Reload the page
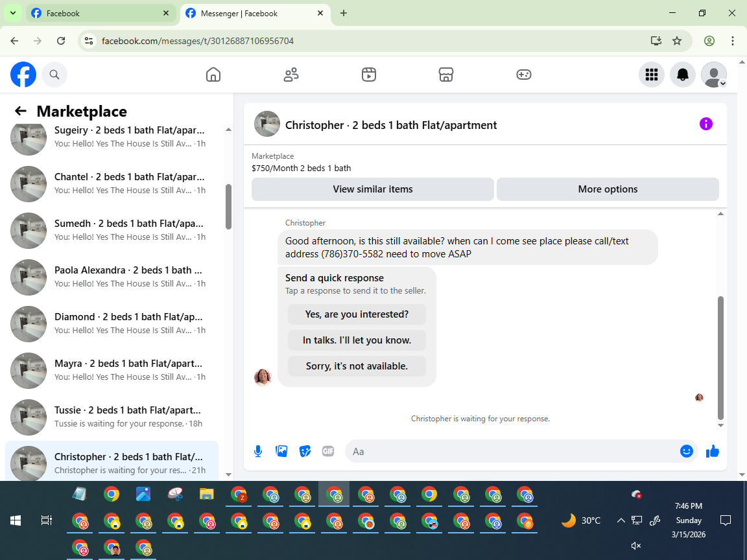This screenshot has height=560, width=747. tap(61, 41)
